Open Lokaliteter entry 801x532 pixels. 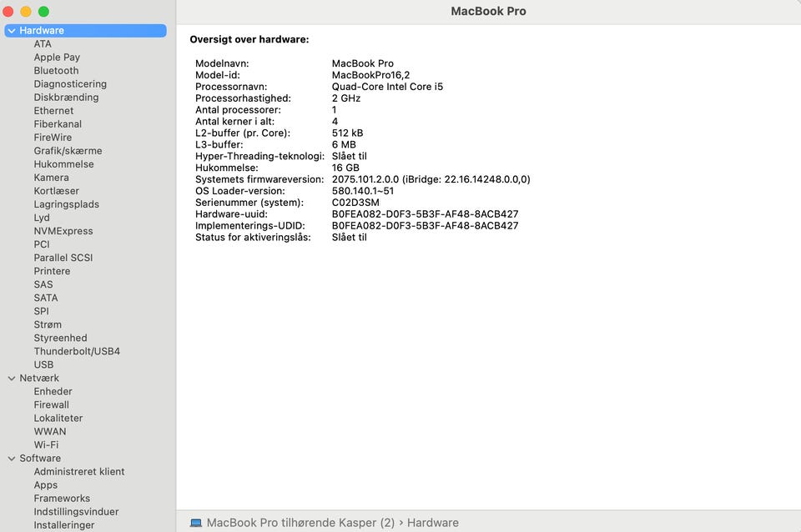[58, 418]
